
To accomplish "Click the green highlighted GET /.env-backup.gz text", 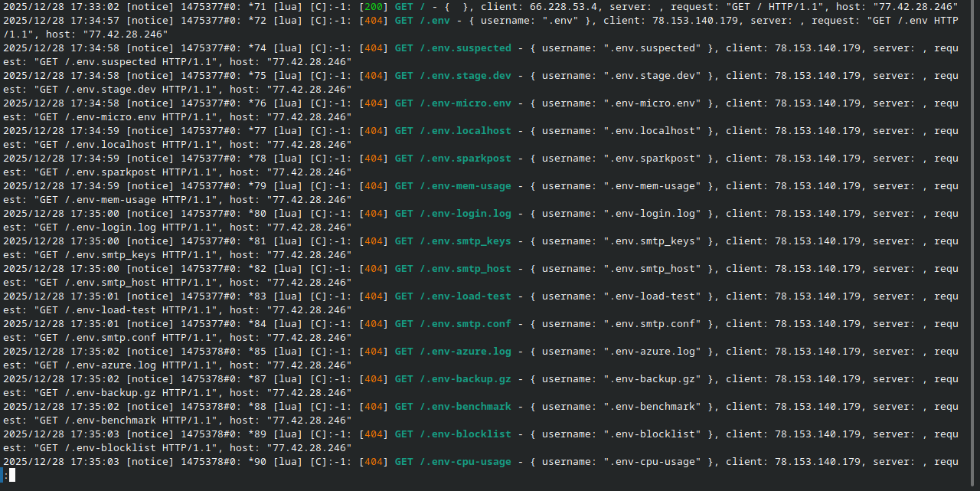I will coord(452,378).
